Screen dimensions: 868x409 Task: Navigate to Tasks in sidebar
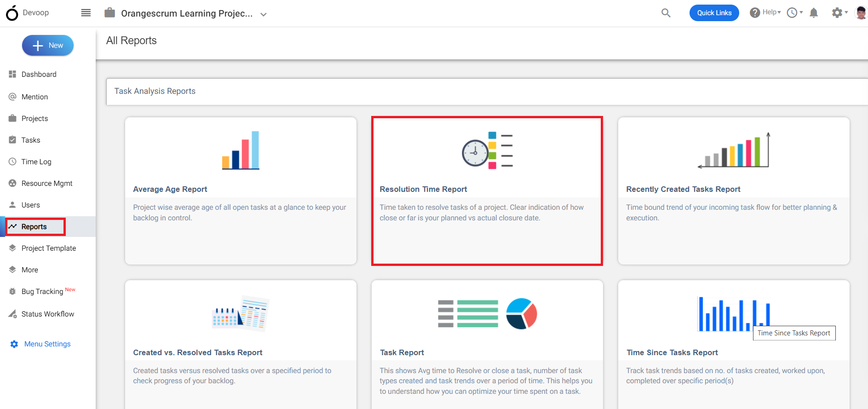coord(31,140)
